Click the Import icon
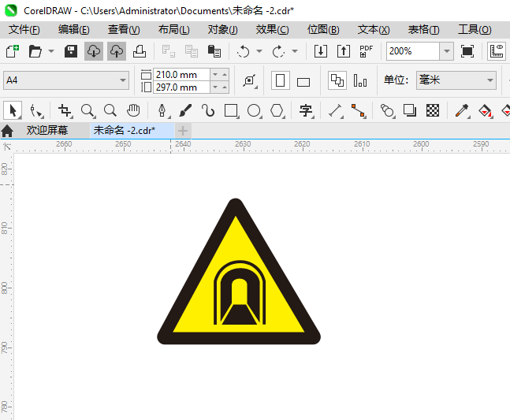 coord(321,51)
